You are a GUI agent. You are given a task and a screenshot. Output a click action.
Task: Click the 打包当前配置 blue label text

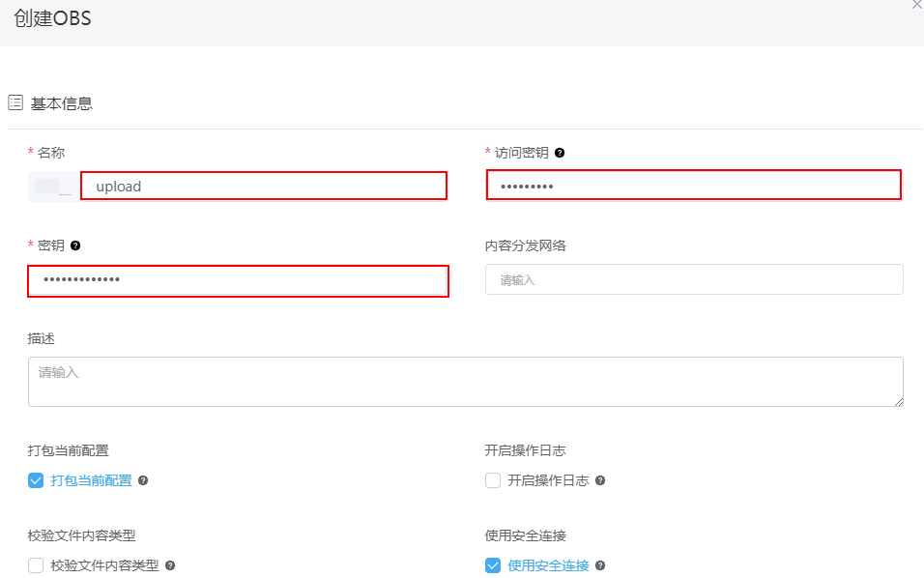click(x=92, y=480)
